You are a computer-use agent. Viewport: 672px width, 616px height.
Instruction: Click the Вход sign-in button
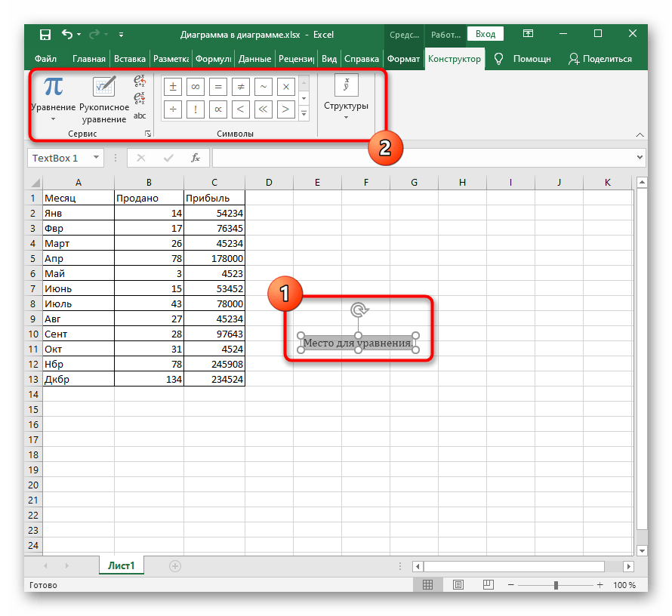(486, 34)
